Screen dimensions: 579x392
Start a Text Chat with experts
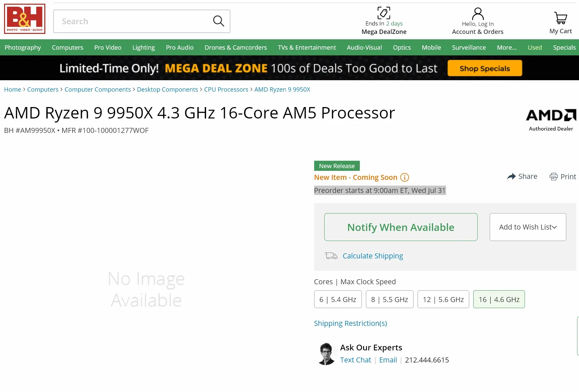(x=355, y=360)
